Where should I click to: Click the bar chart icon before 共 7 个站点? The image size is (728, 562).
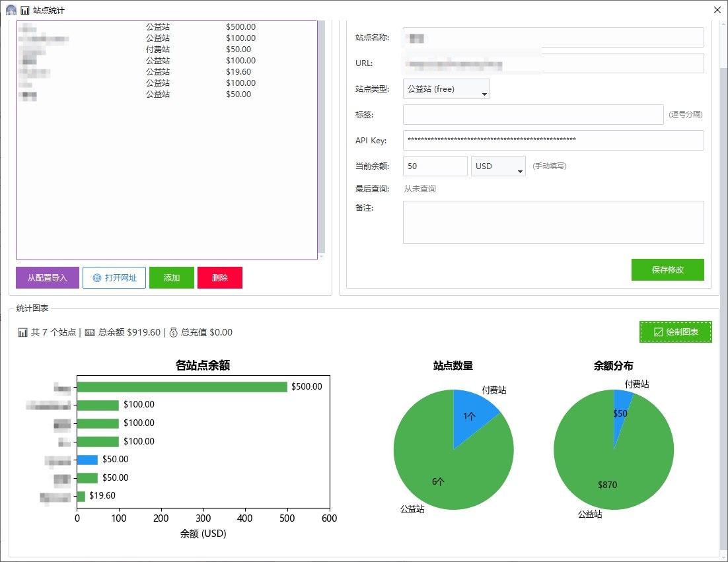(22, 332)
